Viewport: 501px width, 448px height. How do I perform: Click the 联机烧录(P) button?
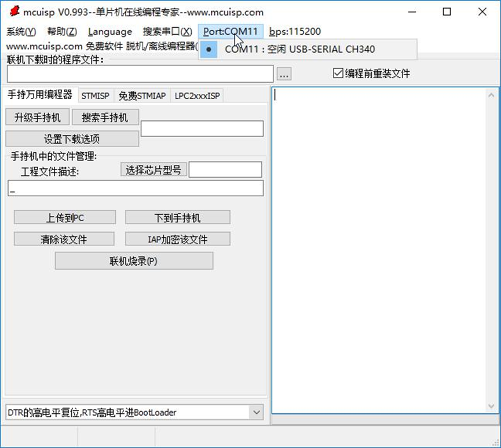pyautogui.click(x=134, y=261)
